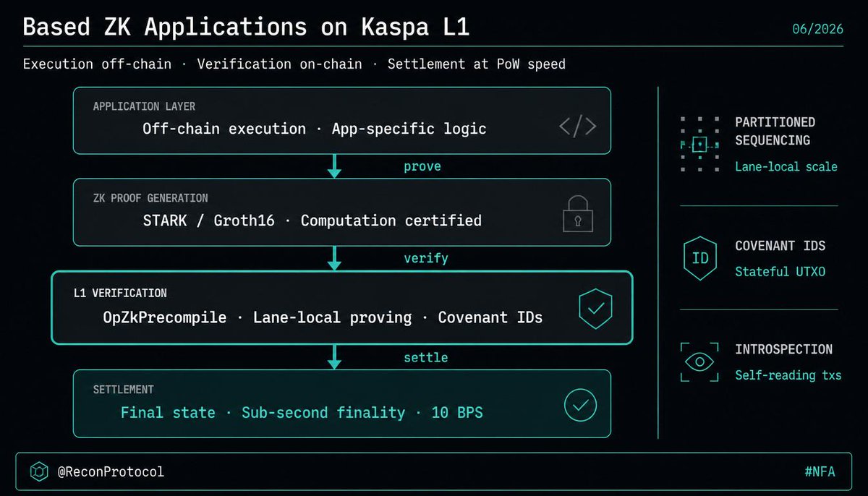Click 'Final state · Sub-second finality' text

(263, 413)
